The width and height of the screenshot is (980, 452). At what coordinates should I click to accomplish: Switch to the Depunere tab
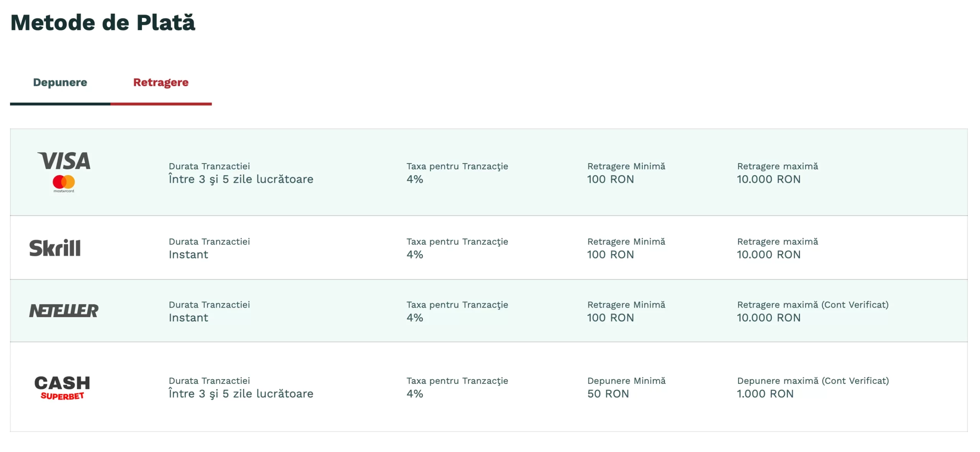pos(60,82)
